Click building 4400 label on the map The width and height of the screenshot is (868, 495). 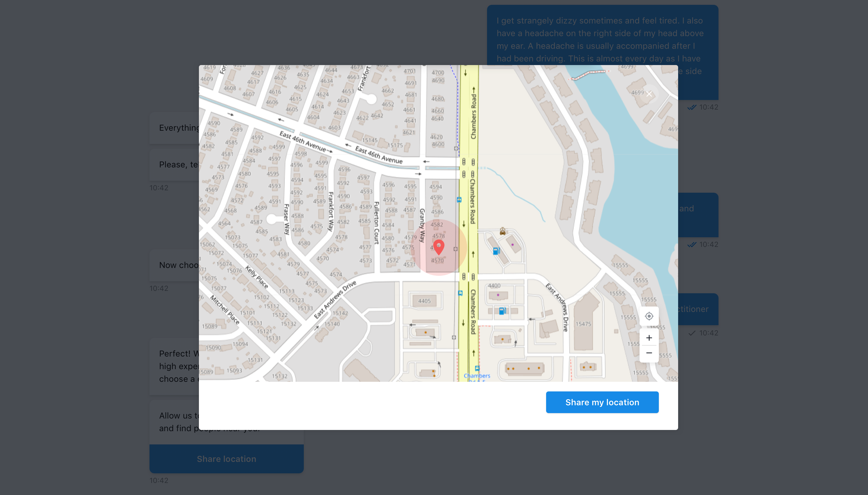pyautogui.click(x=494, y=285)
